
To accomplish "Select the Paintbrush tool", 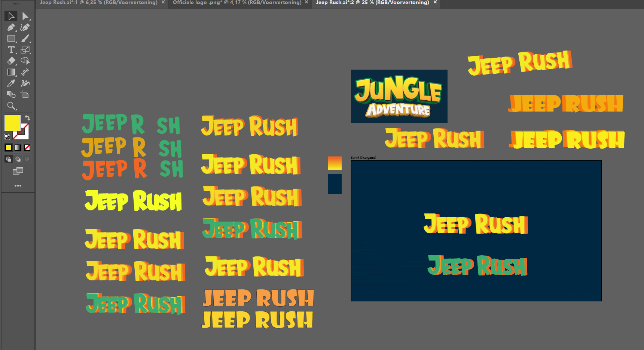I will tap(25, 39).
